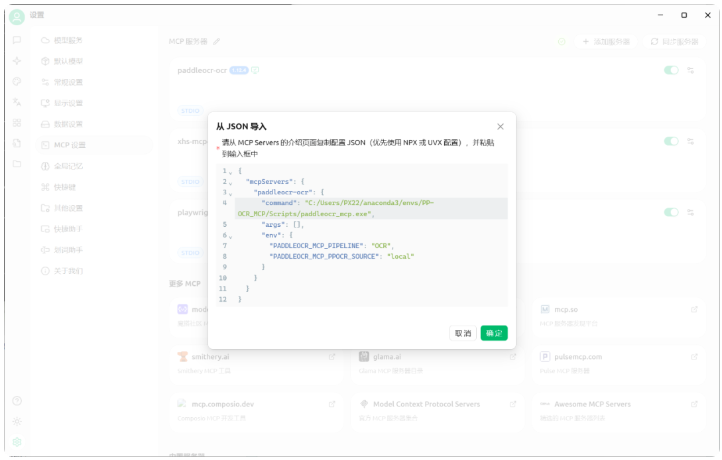Toggle the paddleocr-ocr server switch
Screen dimensions: 722x460
[671, 70]
